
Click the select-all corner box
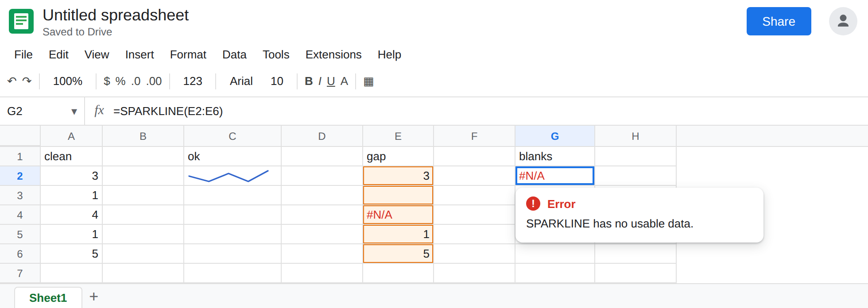pos(20,136)
